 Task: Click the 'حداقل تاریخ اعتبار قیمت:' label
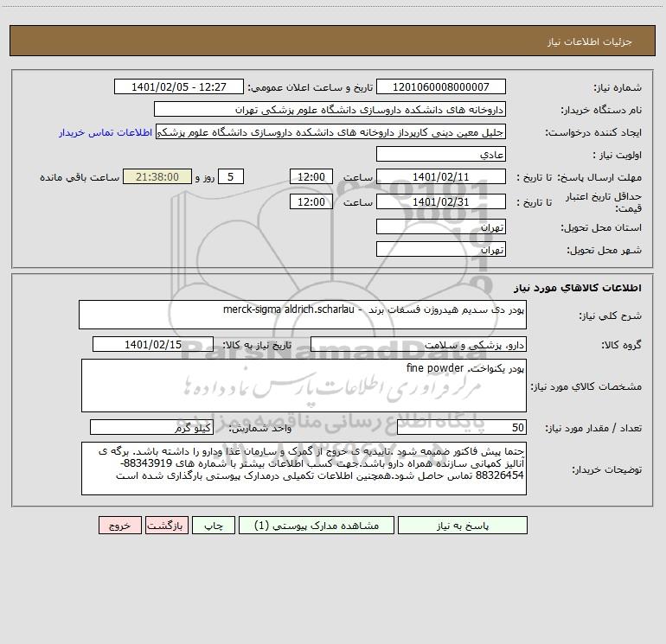click(604, 202)
